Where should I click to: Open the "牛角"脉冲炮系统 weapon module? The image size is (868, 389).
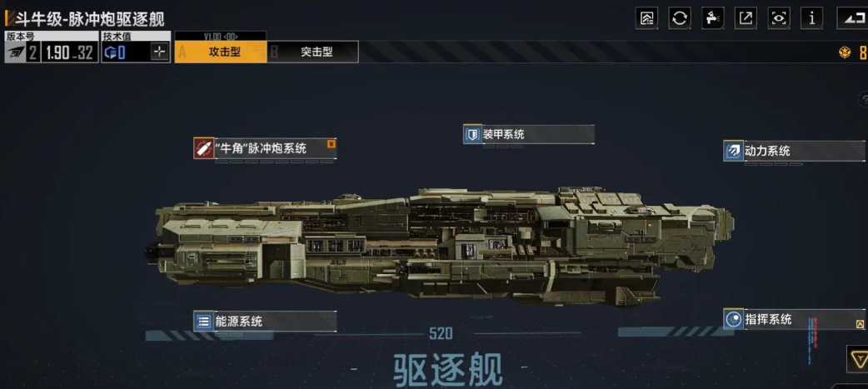click(265, 148)
